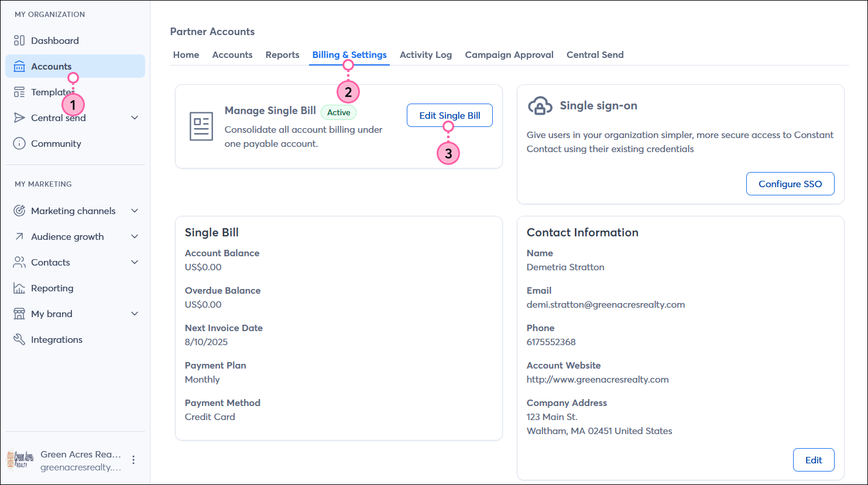Click the name Demetria Stratton
Screen dimensions: 868x485
(x=565, y=267)
